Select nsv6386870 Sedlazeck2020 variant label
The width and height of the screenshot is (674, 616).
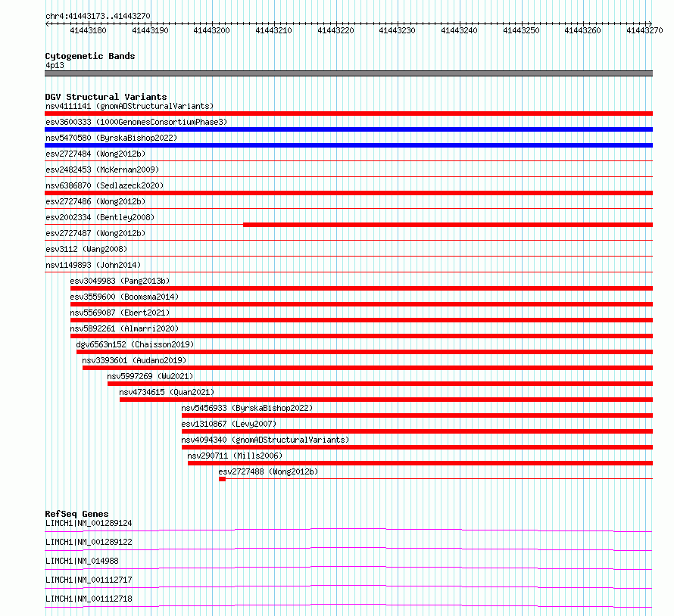[105, 185]
